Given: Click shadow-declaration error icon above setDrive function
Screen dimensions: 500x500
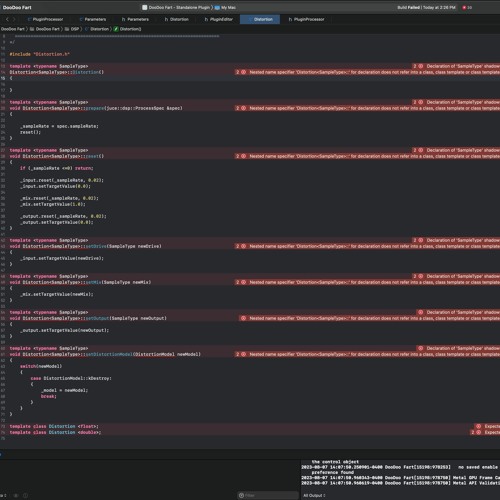Looking at the screenshot, I should click(420, 240).
